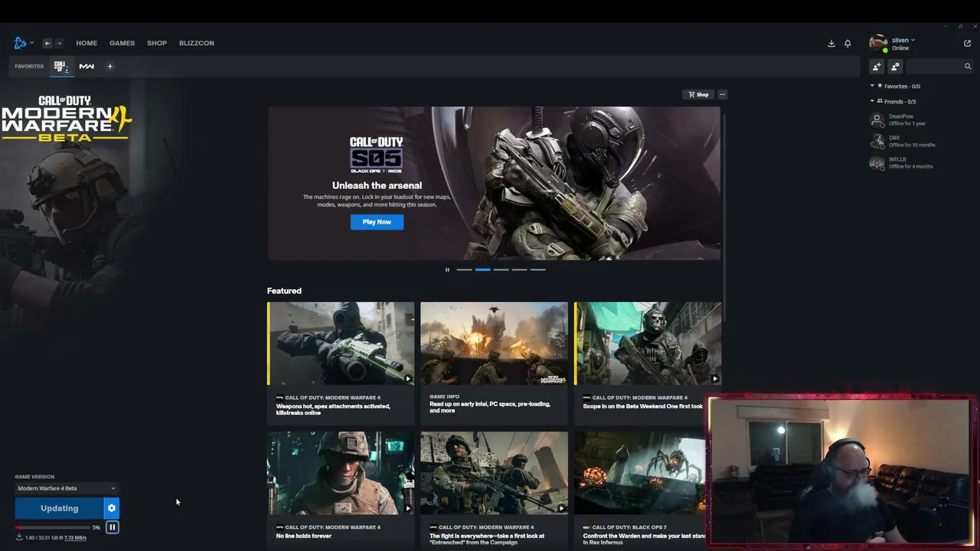Pause the banner carousel
The height and width of the screenshot is (551, 980).
point(447,269)
